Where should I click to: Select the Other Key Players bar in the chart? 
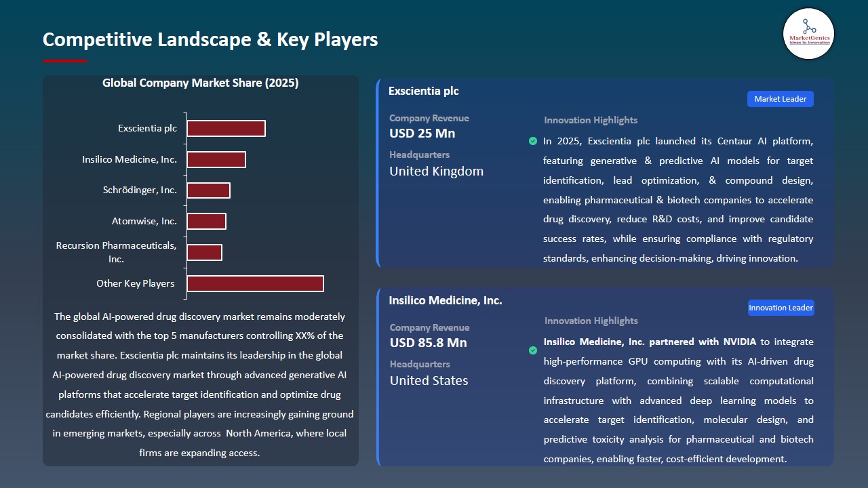255,283
